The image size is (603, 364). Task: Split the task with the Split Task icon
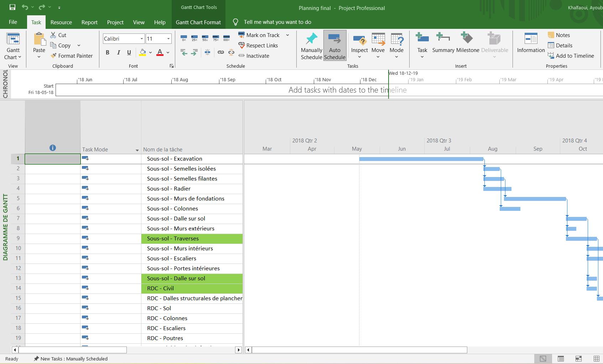207,53
